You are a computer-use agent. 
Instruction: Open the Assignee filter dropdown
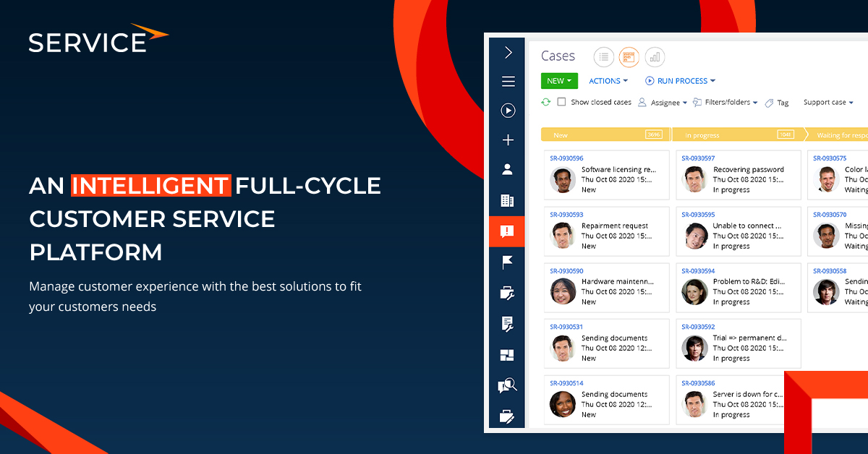click(x=663, y=102)
